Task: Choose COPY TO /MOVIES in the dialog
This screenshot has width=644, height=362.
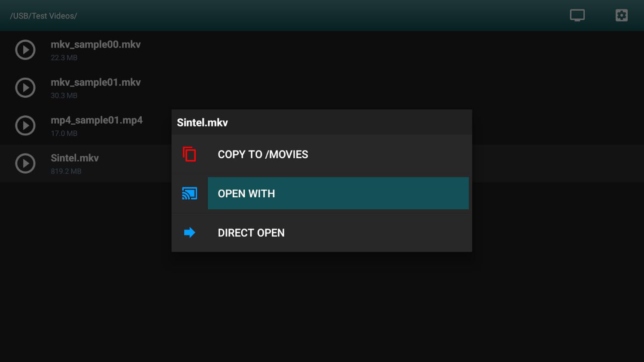Action: [338, 154]
